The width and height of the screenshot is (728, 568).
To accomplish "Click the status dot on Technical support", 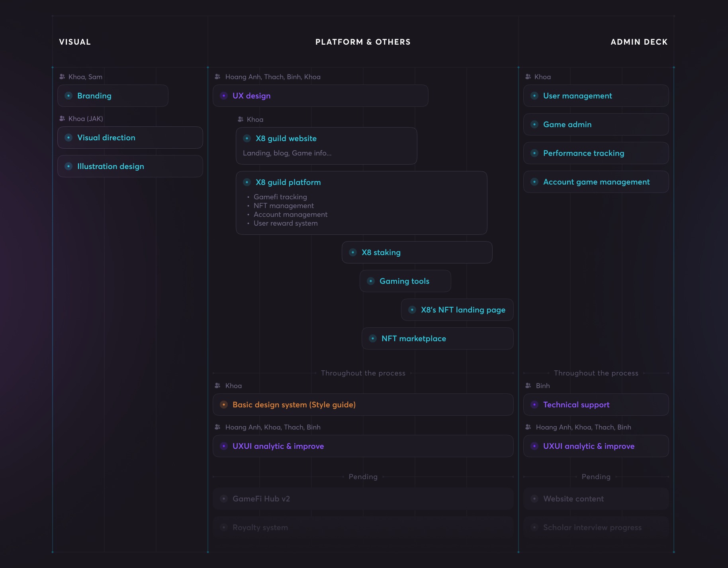I will (x=534, y=405).
